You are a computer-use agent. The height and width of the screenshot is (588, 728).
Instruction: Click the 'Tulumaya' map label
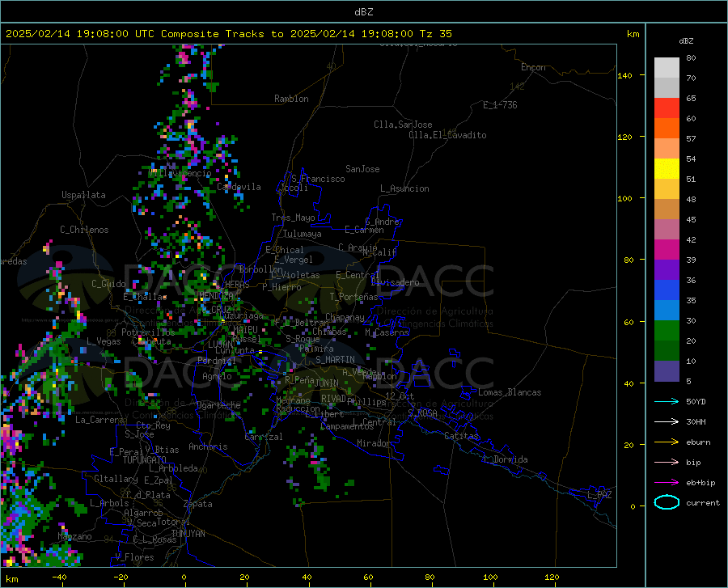(x=302, y=234)
